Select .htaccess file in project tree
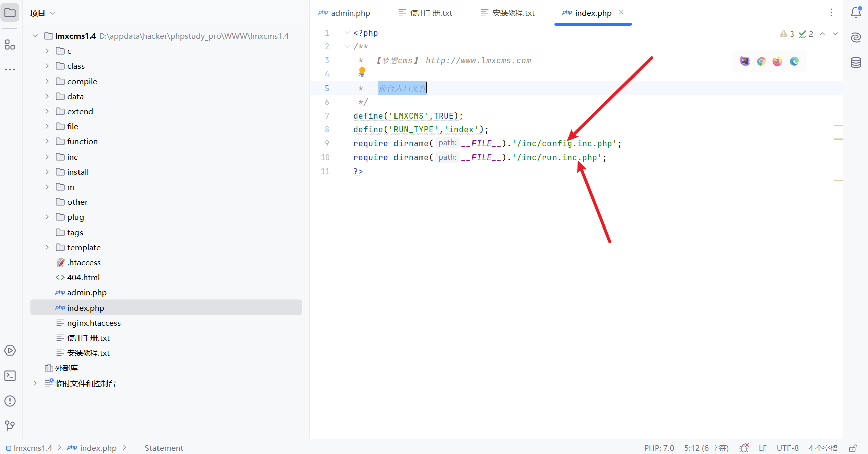This screenshot has width=868, height=454. pyautogui.click(x=84, y=262)
